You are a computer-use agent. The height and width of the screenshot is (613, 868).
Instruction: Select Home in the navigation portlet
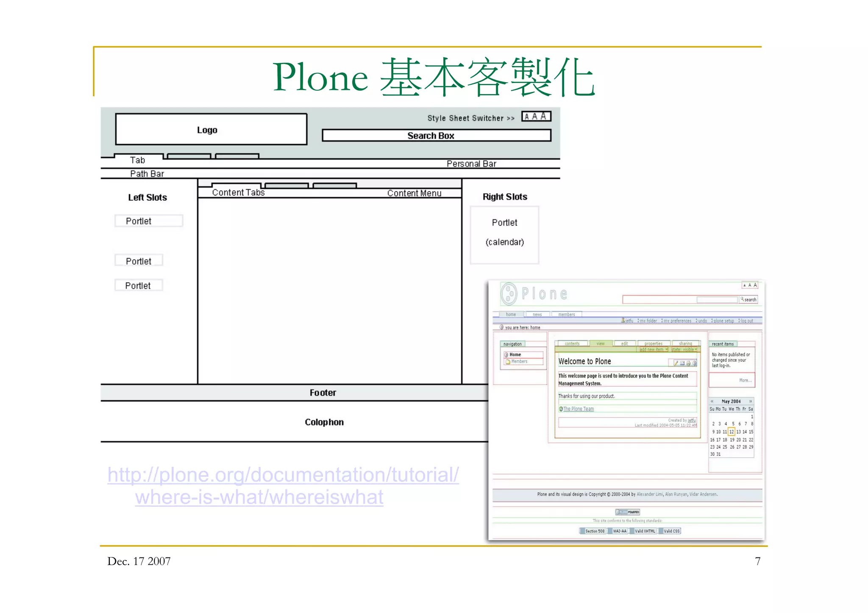pos(515,355)
